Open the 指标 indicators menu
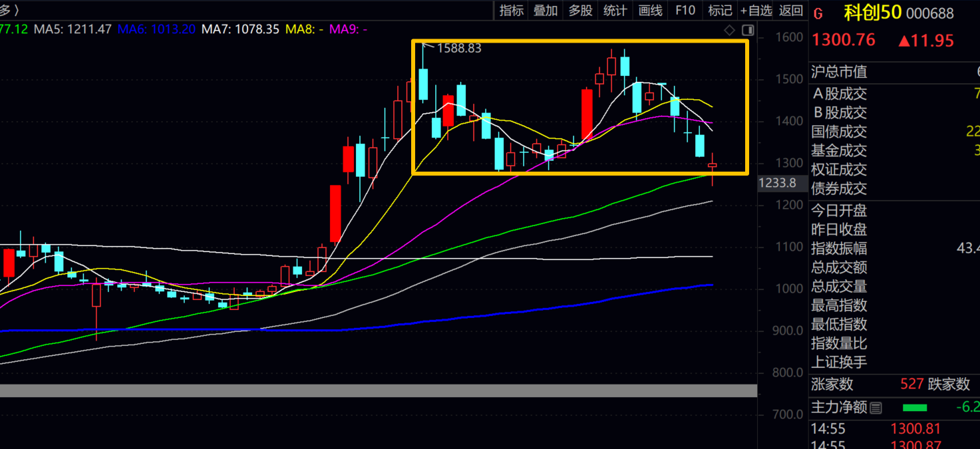 (x=512, y=10)
